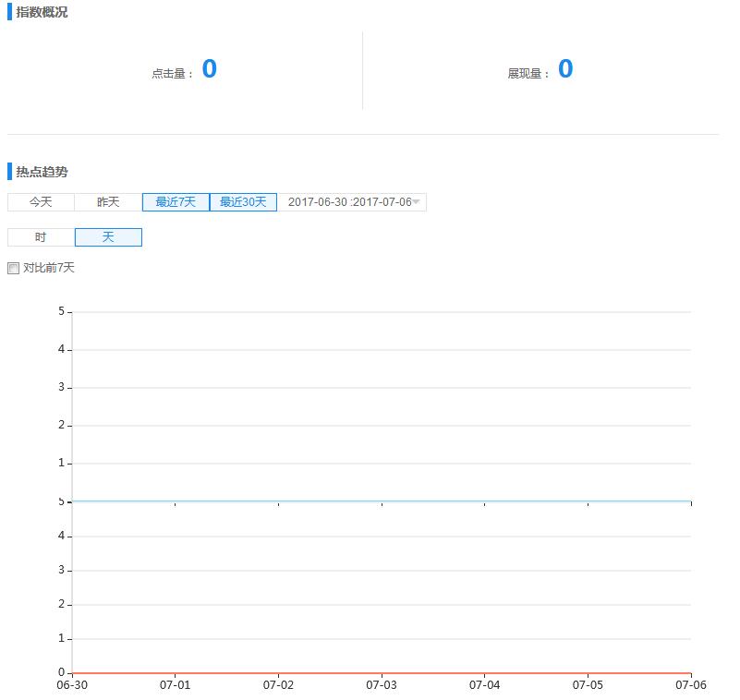740x700 pixels.
Task: Choose the 最近7天 range button
Action: [176, 202]
